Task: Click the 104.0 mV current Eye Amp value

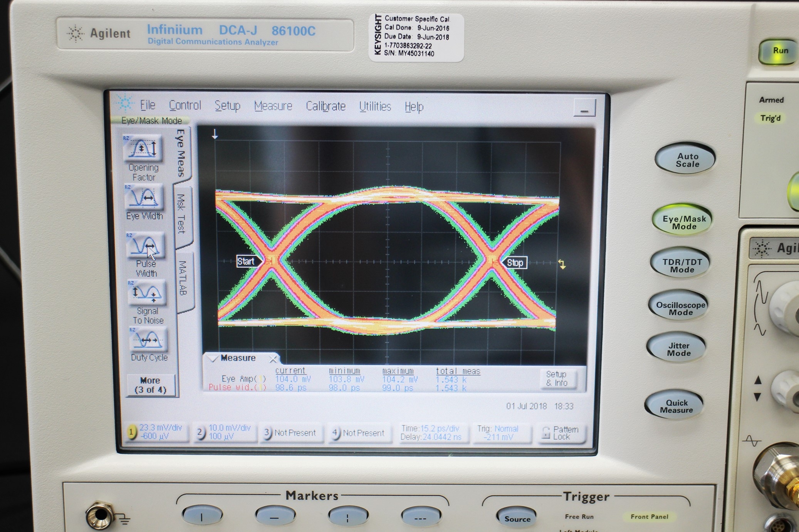Action: 293,379
